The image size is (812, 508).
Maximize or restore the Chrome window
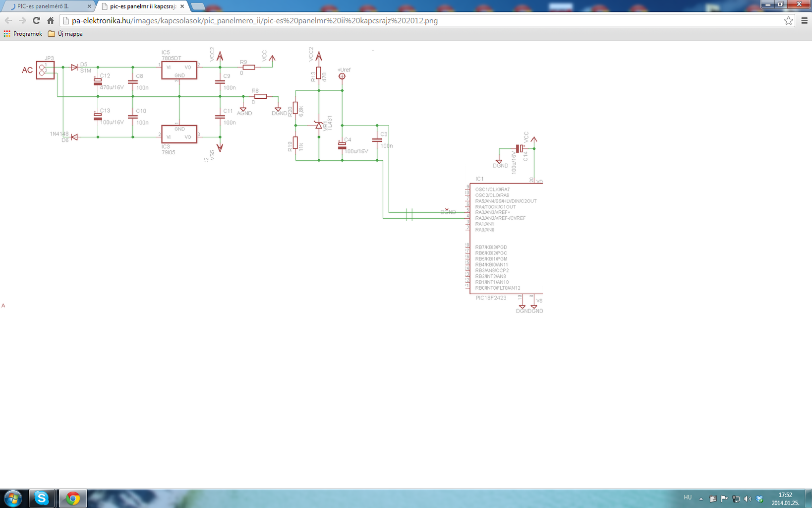click(780, 4)
